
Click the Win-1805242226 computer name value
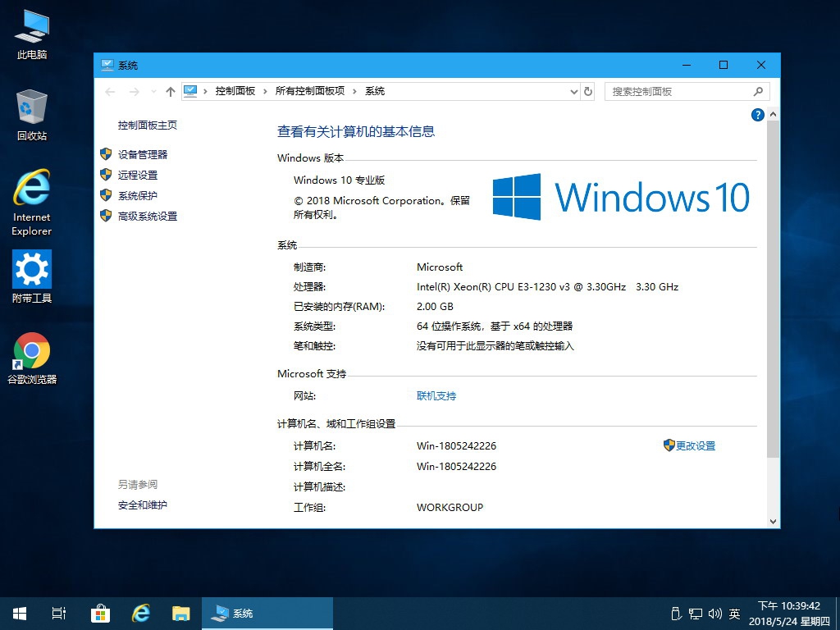(x=456, y=445)
